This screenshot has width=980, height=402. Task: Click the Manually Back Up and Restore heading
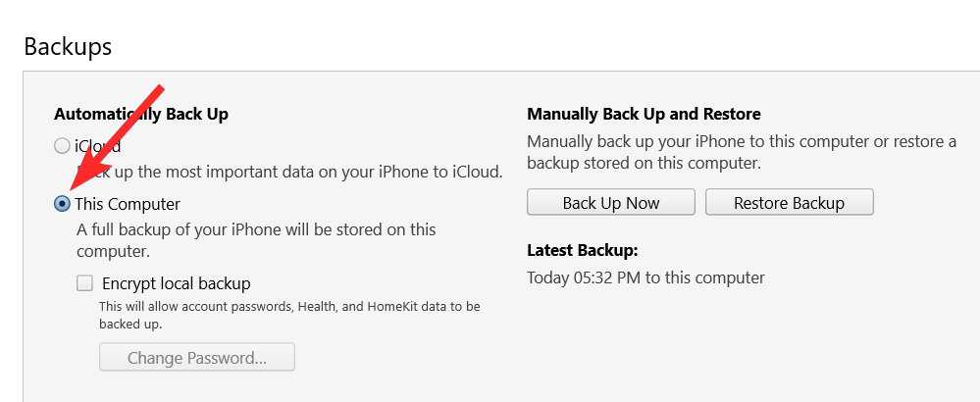[x=644, y=114]
